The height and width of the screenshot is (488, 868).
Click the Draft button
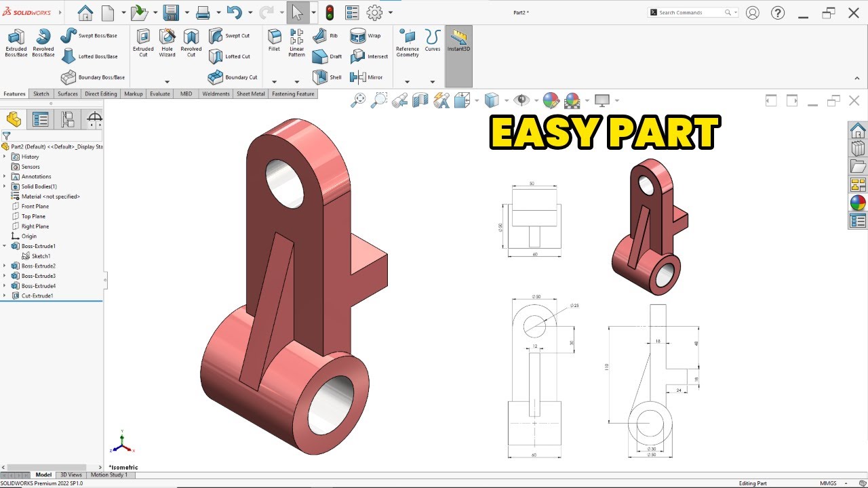pyautogui.click(x=328, y=56)
